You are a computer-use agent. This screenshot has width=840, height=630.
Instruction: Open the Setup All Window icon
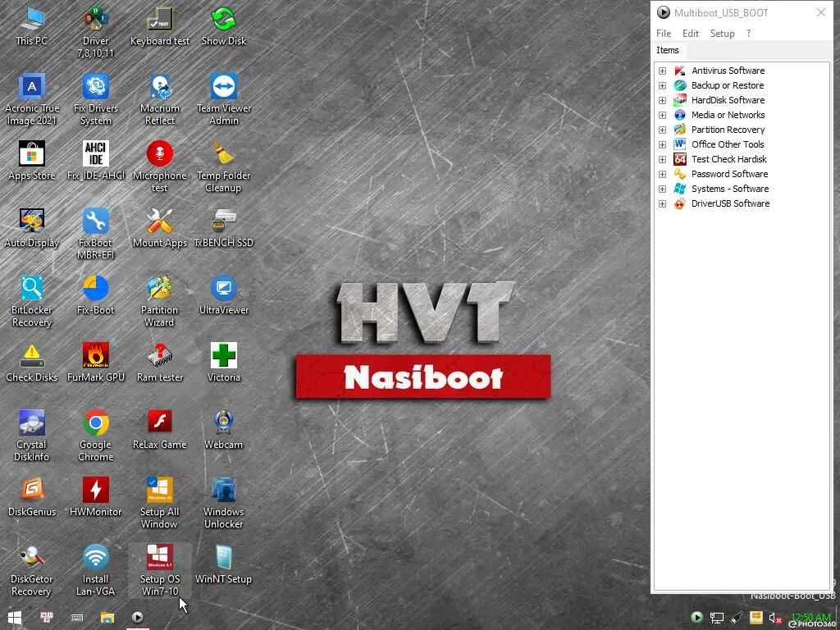(160, 504)
